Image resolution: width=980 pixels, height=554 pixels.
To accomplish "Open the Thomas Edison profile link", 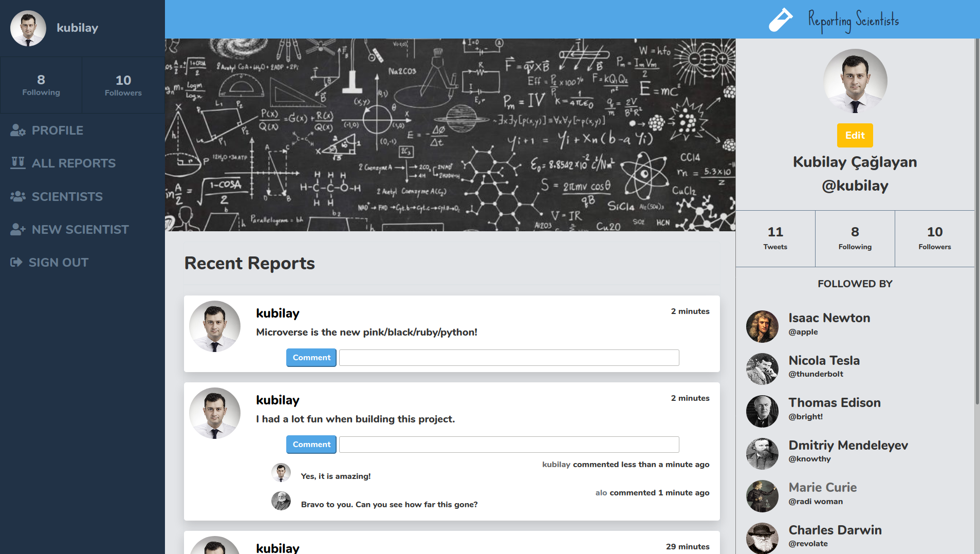I will click(835, 403).
